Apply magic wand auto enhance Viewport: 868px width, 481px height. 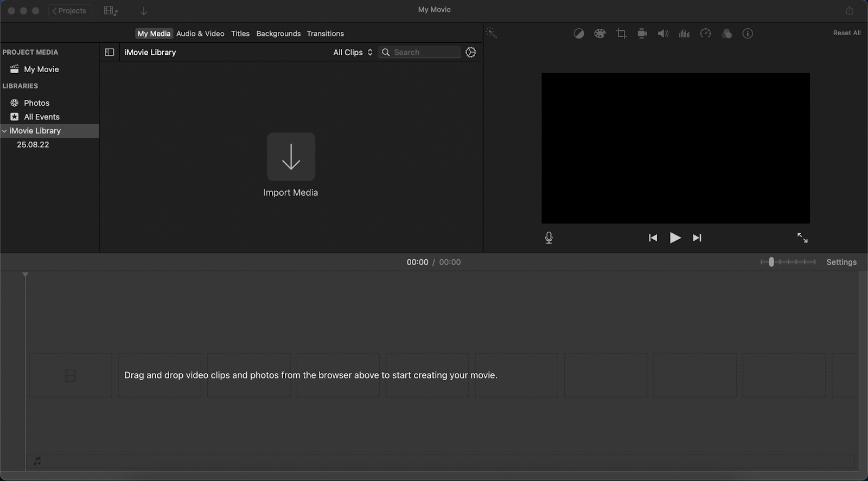[x=492, y=33]
